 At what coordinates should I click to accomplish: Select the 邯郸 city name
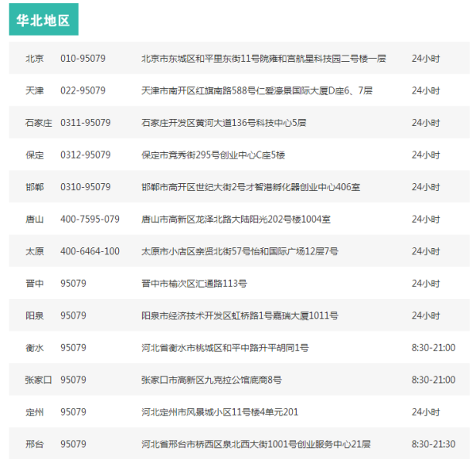click(x=34, y=187)
